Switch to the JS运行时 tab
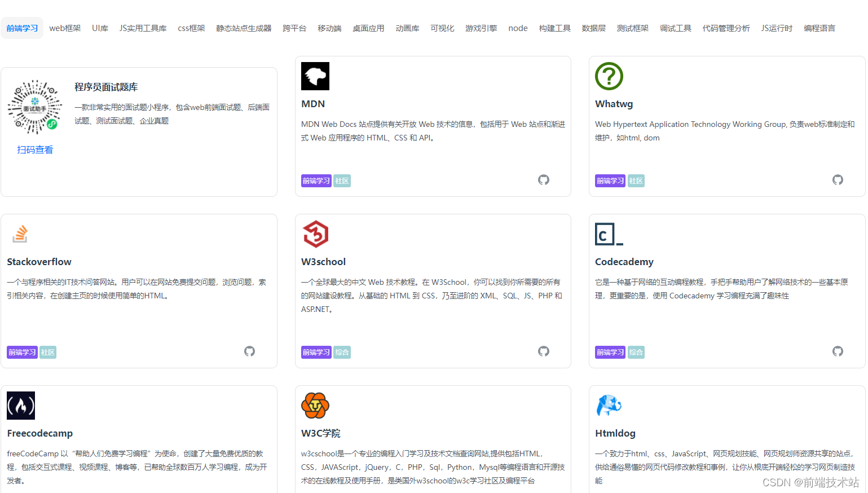The height and width of the screenshot is (493, 868). (x=777, y=28)
